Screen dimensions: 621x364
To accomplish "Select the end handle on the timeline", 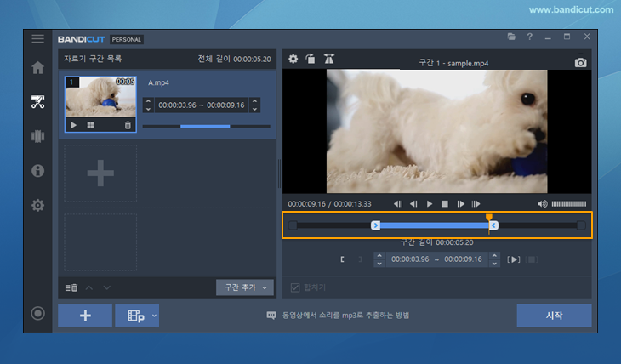I will tap(493, 225).
